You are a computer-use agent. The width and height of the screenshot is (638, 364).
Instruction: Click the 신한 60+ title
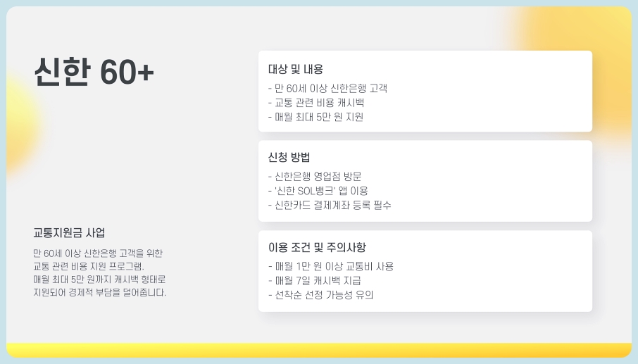pyautogui.click(x=94, y=72)
